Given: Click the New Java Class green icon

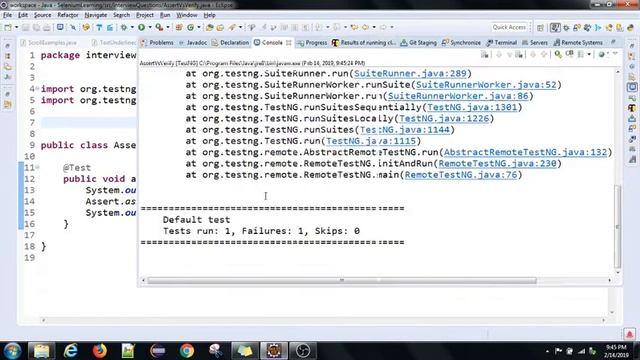Looking at the screenshot, I should point(191,27).
